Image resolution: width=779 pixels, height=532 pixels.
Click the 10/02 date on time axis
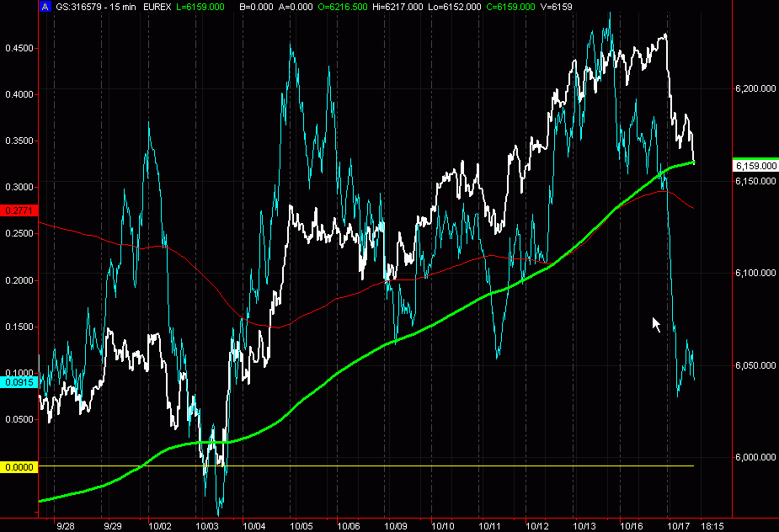click(x=160, y=526)
